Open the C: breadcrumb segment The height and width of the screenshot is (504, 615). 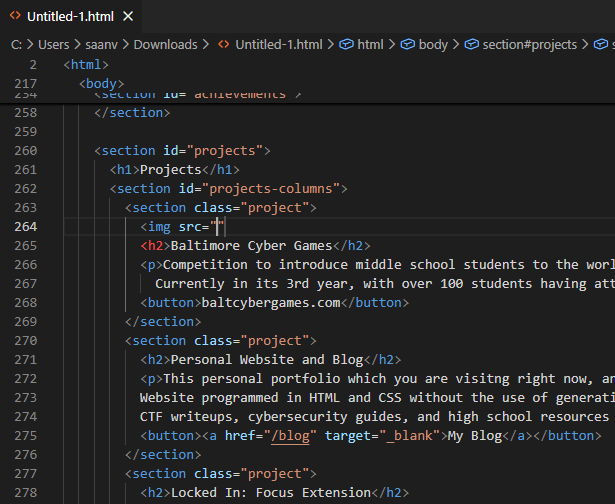point(16,45)
